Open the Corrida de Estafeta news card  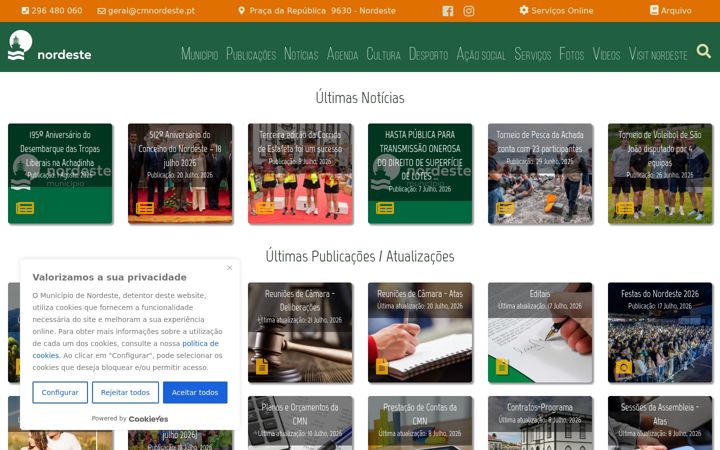tap(300, 174)
